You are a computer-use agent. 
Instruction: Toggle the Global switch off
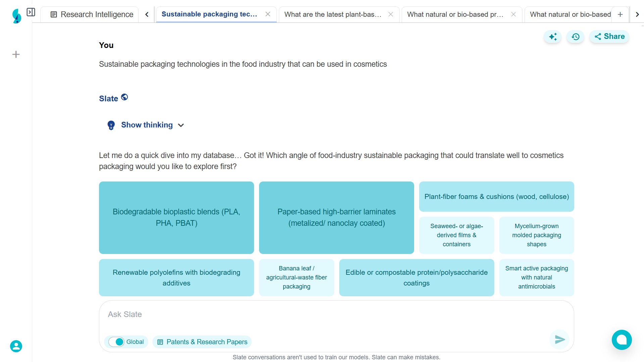pyautogui.click(x=116, y=342)
